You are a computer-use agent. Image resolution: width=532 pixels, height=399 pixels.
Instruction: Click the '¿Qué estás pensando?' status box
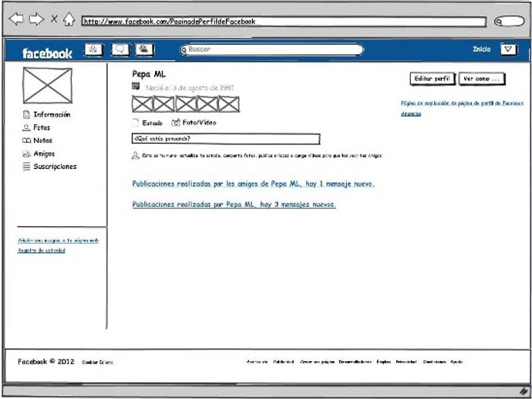pos(225,139)
